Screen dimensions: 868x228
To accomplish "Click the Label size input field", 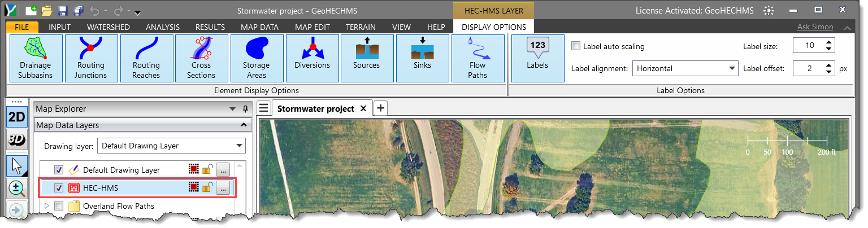I will coord(807,46).
